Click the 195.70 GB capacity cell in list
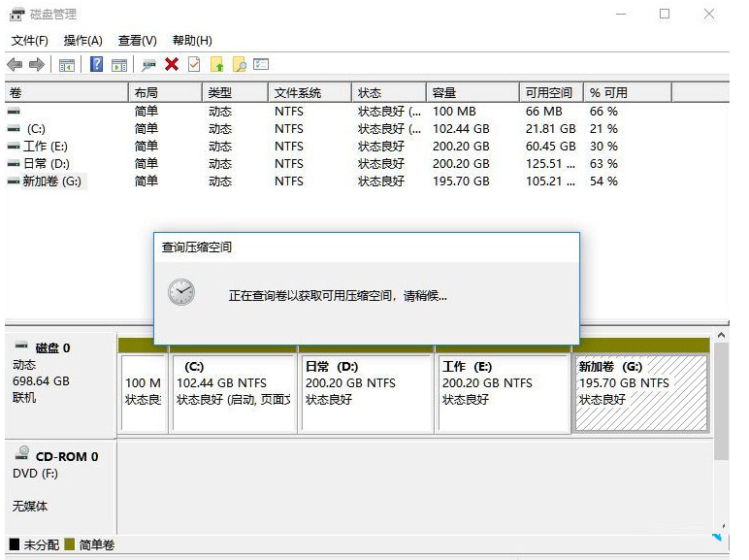The height and width of the screenshot is (560, 749). tap(461, 181)
